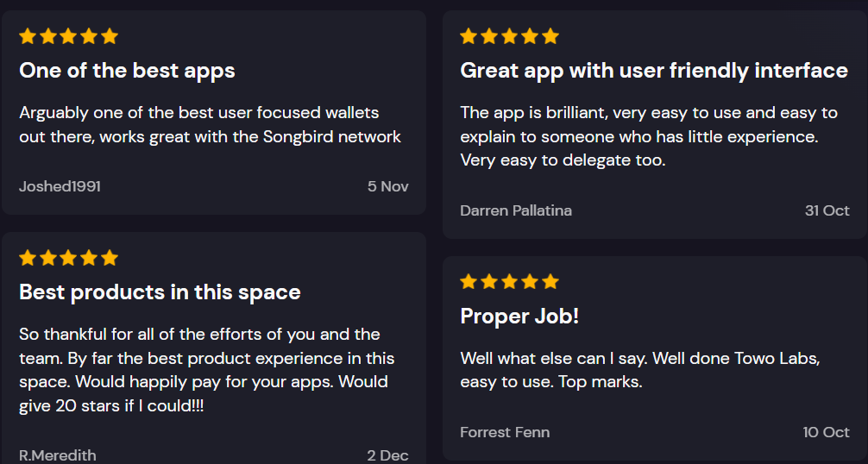
Task: Click the '5 Nov' review date
Action: click(x=388, y=186)
